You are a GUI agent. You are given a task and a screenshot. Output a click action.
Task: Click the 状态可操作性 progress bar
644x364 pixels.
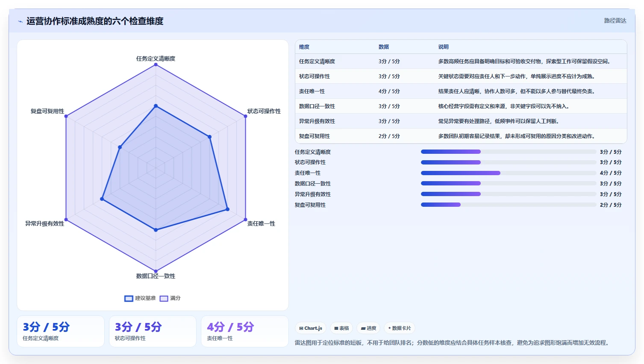click(x=509, y=162)
